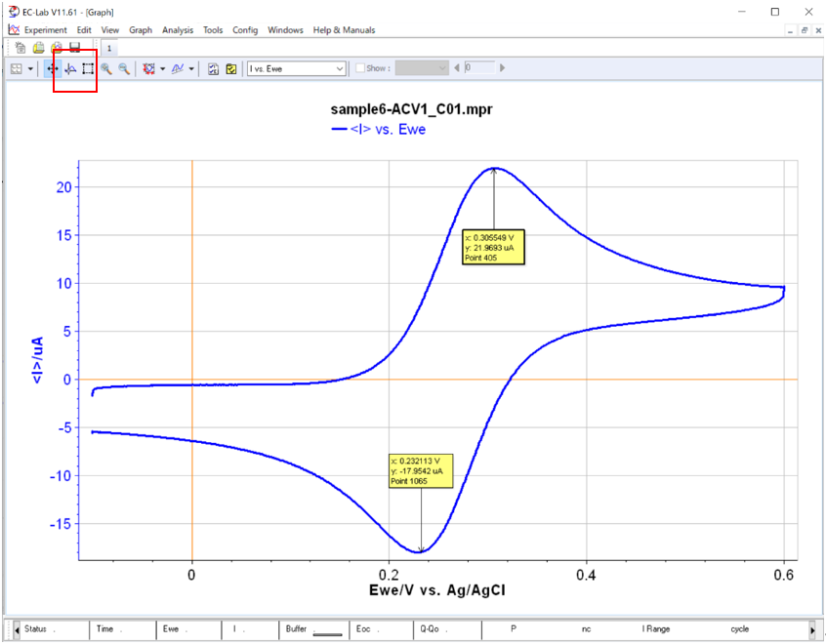Click the curve fit analysis icon

pos(178,68)
